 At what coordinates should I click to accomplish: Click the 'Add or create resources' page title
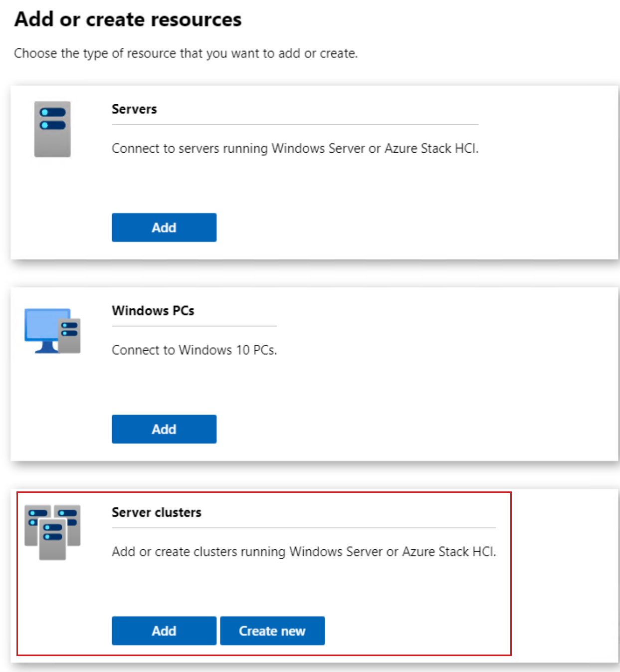pos(128,19)
